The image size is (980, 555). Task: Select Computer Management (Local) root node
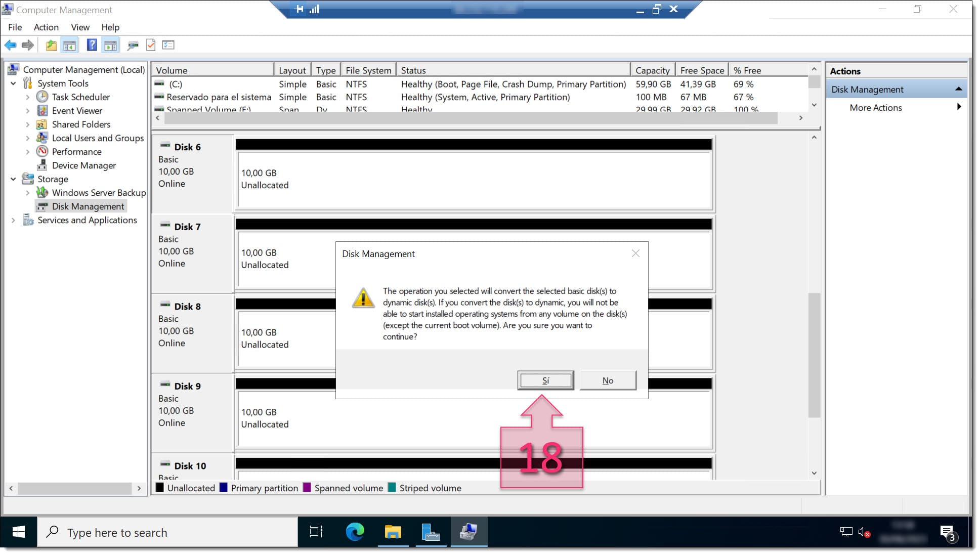[x=84, y=70]
